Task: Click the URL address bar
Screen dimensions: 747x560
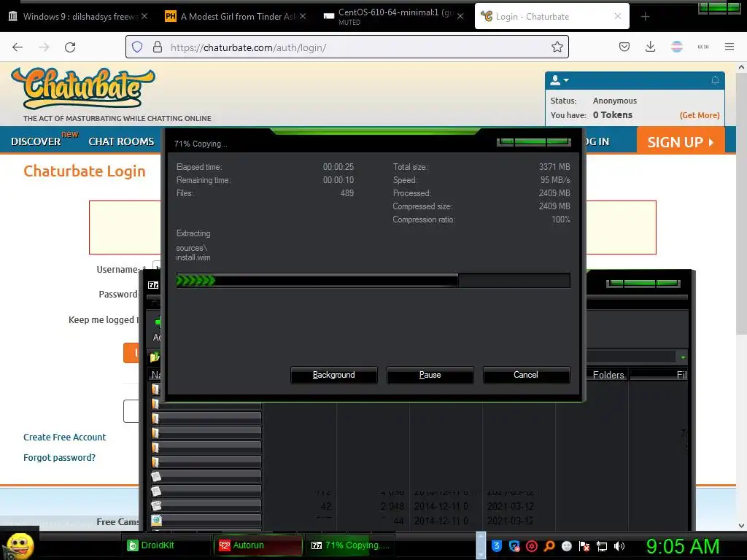Action: 347,47
